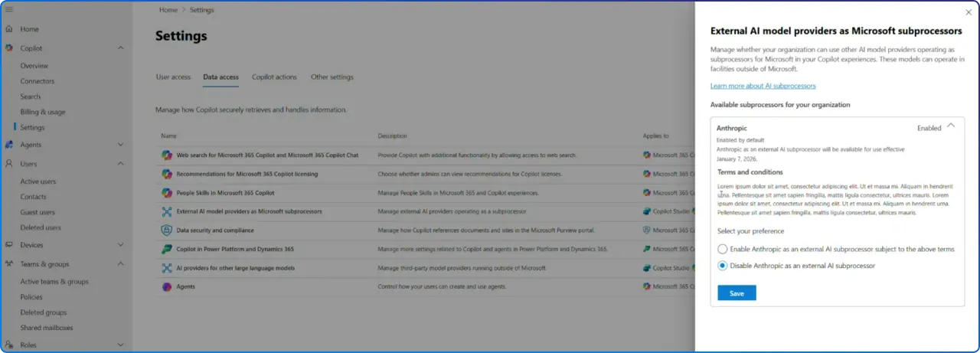Click Home in the breadcrumb
This screenshot has height=353, width=980.
pyautogui.click(x=168, y=10)
